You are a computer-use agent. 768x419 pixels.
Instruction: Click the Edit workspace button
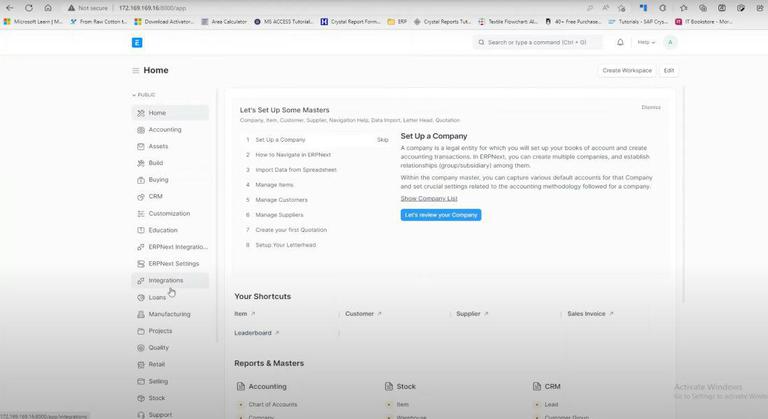[x=669, y=71]
